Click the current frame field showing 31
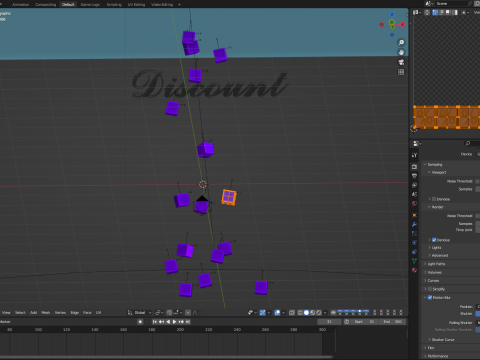The image size is (480, 360). (x=329, y=322)
